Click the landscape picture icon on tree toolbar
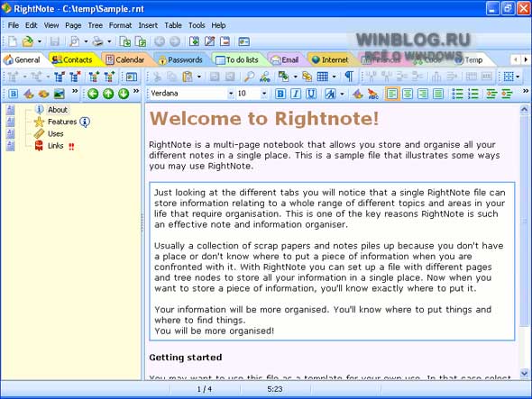This screenshot has height=399, width=532. [x=59, y=94]
